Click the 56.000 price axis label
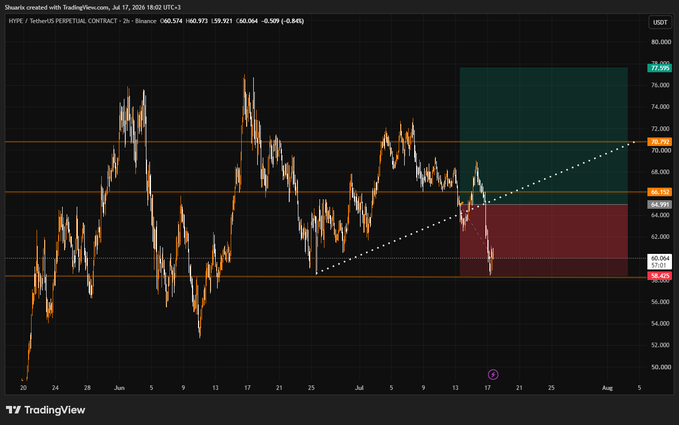This screenshot has width=679, height=425. click(x=661, y=302)
